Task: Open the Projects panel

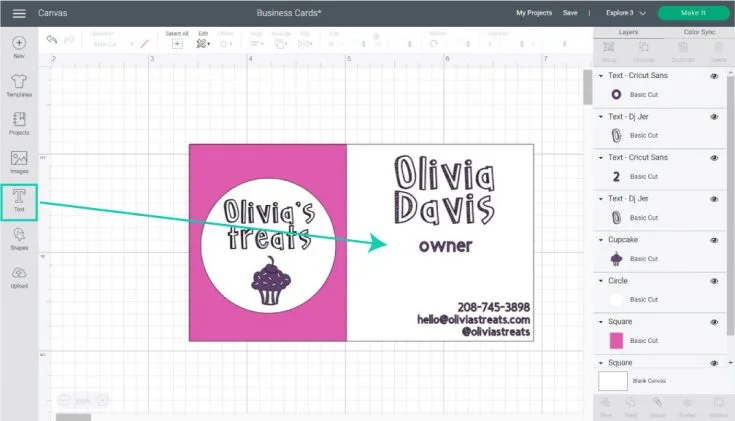Action: (x=19, y=123)
